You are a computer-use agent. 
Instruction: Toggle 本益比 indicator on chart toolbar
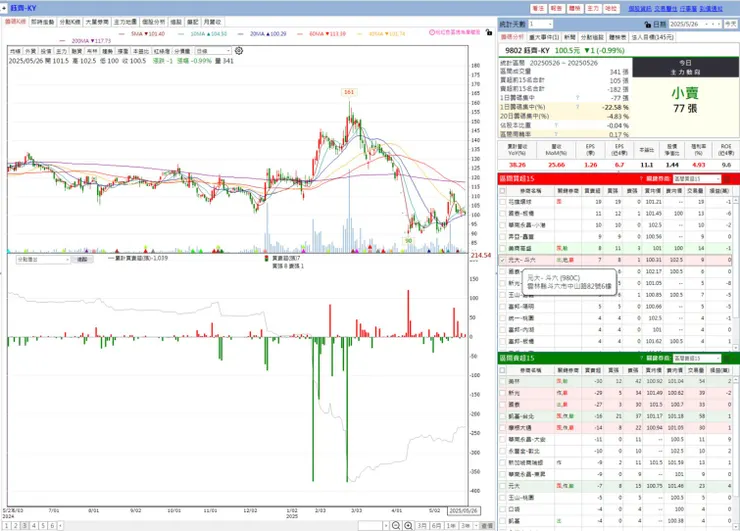click(140, 51)
